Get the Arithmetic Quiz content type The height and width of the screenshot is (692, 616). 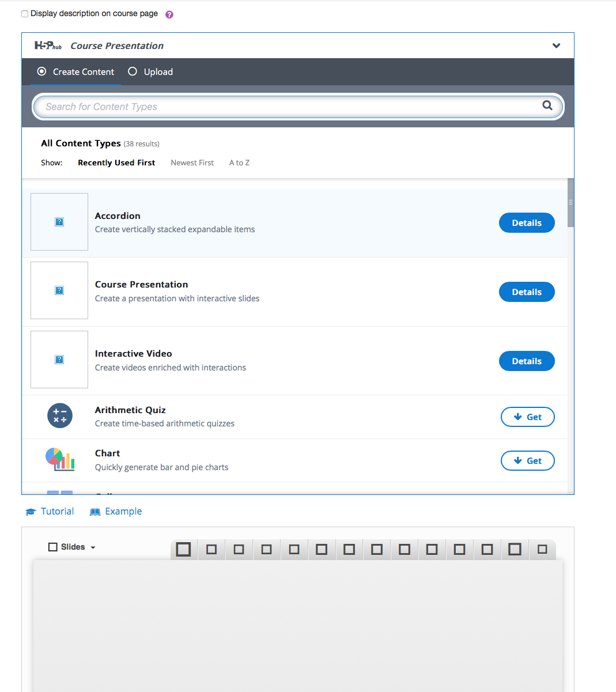pyautogui.click(x=527, y=417)
